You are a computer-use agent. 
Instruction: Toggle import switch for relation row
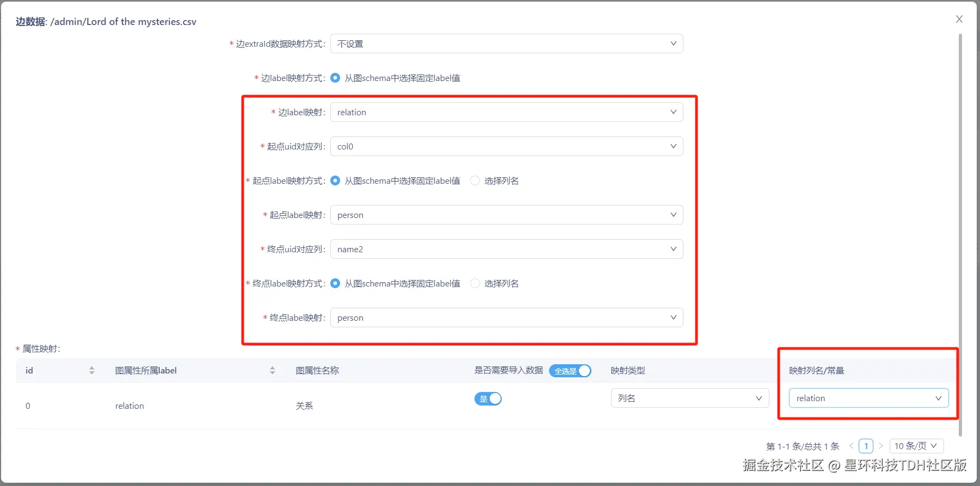[488, 399]
